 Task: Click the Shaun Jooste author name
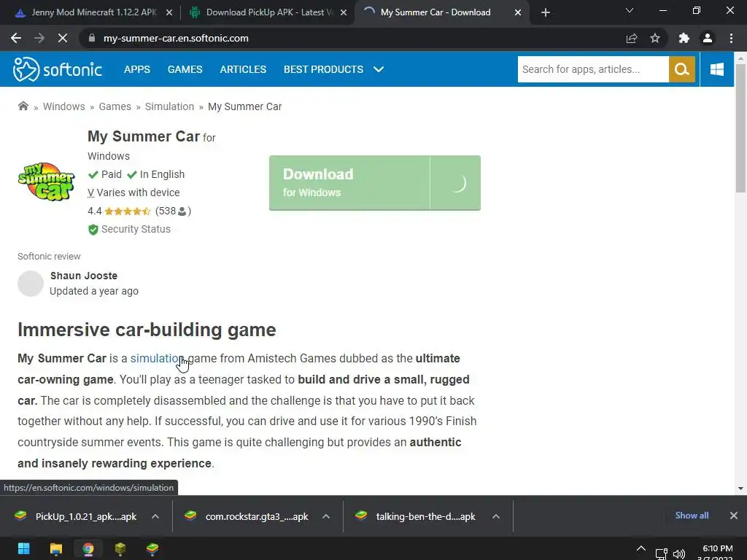[x=84, y=276]
